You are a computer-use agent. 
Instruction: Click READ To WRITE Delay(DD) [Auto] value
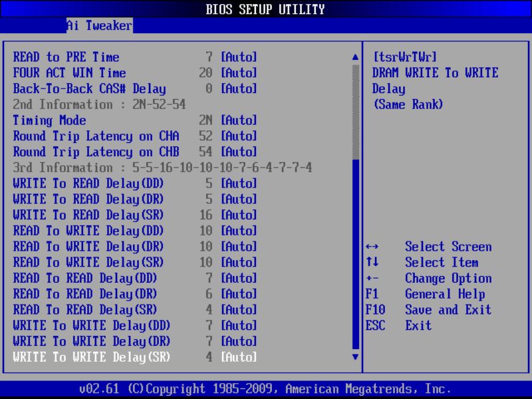[x=239, y=231]
